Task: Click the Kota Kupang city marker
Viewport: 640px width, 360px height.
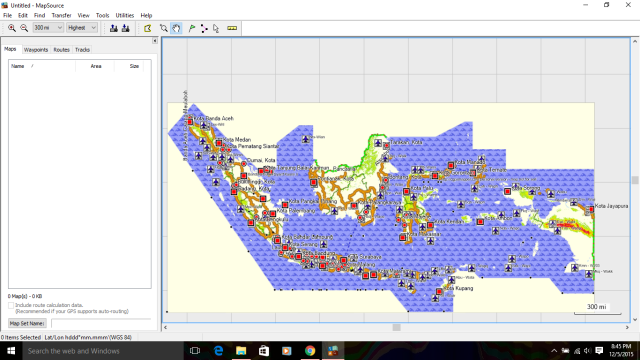Action: [439, 291]
